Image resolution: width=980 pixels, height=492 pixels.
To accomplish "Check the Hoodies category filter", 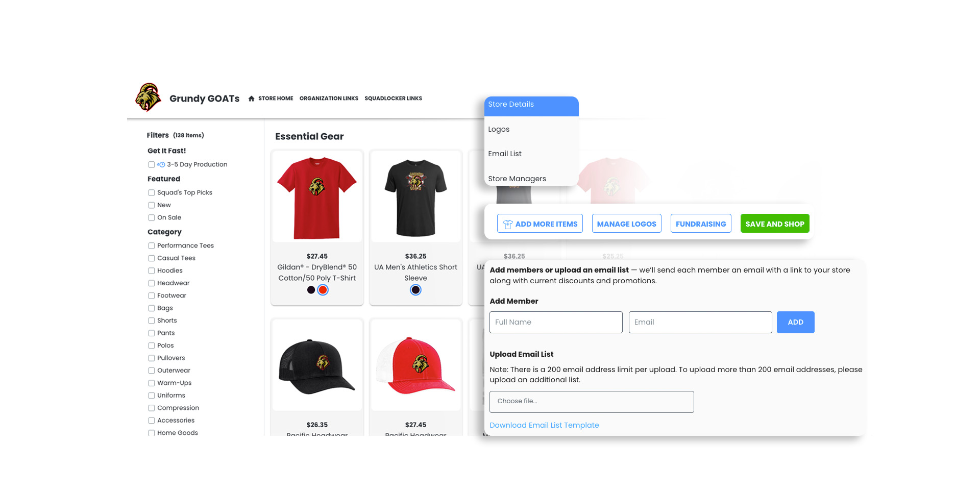I will 151,270.
